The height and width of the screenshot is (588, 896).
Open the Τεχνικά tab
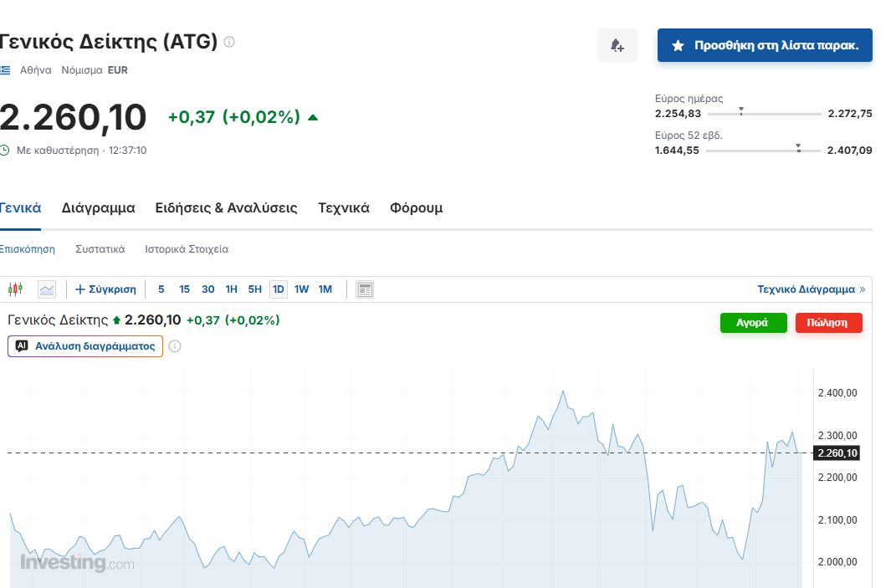[x=343, y=208]
